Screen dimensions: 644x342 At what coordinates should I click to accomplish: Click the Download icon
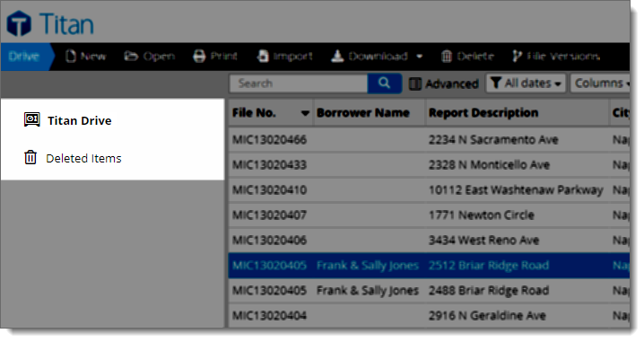click(337, 56)
